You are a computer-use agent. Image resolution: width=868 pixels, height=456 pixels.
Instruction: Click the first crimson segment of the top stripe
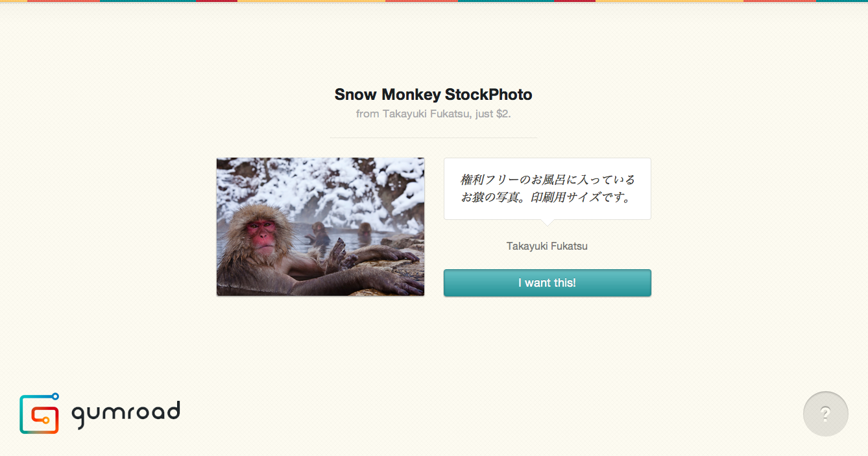click(217, 1)
